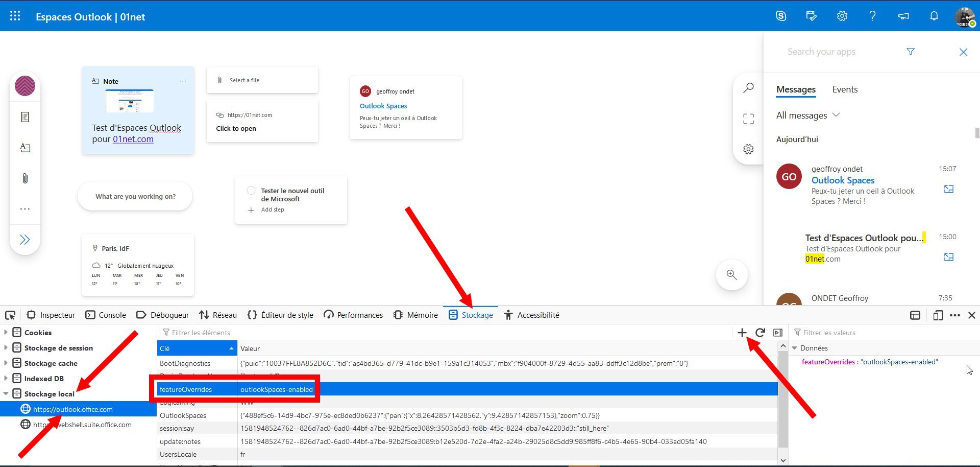Toggle responsive design mode icon
The width and height of the screenshot is (980, 467).
(938, 315)
